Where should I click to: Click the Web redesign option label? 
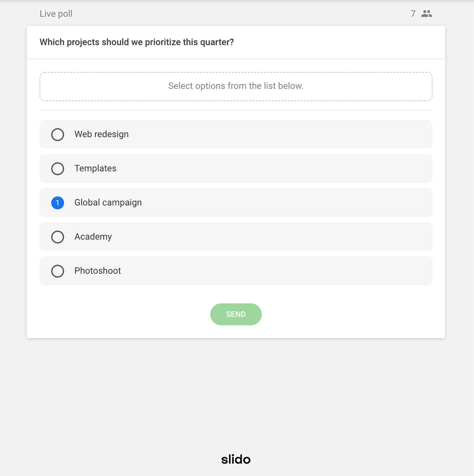[x=101, y=134]
